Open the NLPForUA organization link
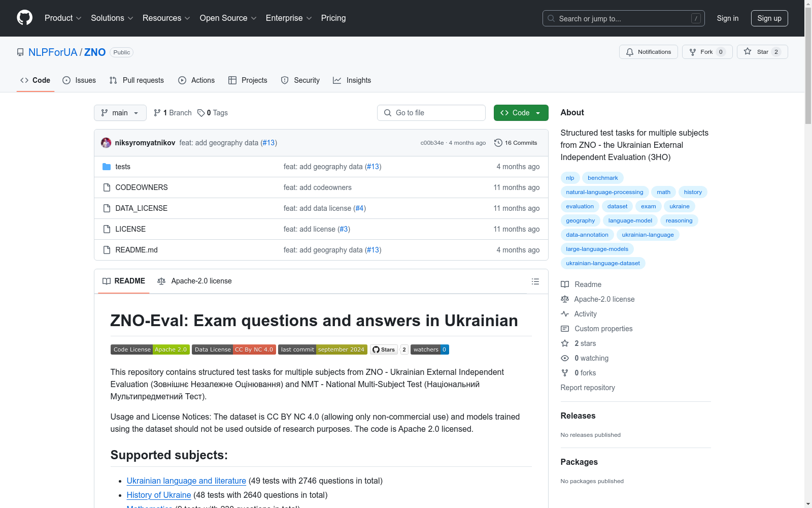 tap(53, 52)
